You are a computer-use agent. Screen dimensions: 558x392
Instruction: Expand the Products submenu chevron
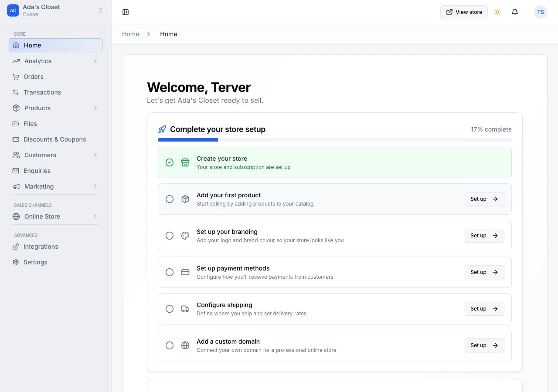pyautogui.click(x=95, y=108)
